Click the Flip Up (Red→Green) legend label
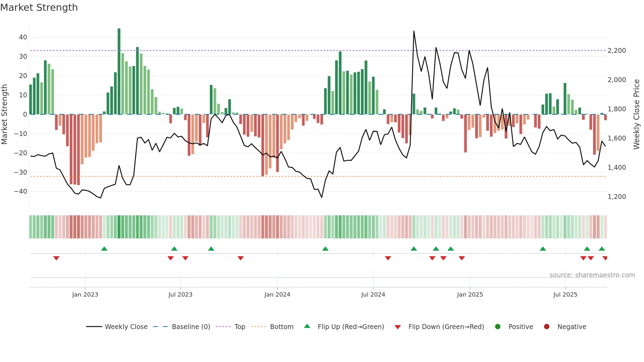This screenshot has height=362, width=644. tap(351, 327)
